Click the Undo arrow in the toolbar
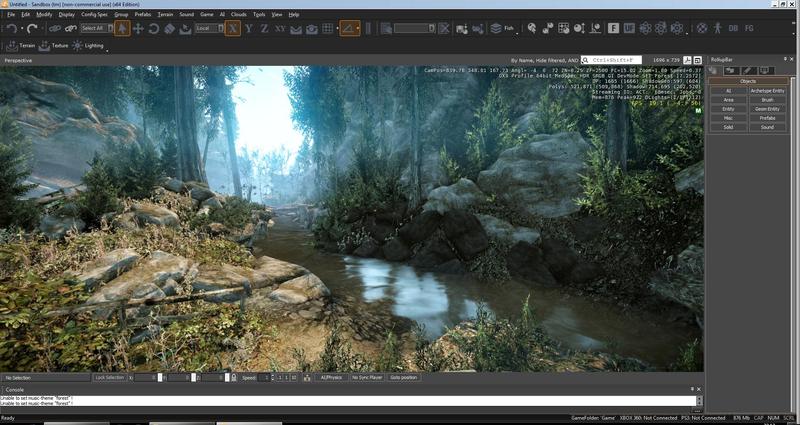800x425 pixels. (x=11, y=29)
